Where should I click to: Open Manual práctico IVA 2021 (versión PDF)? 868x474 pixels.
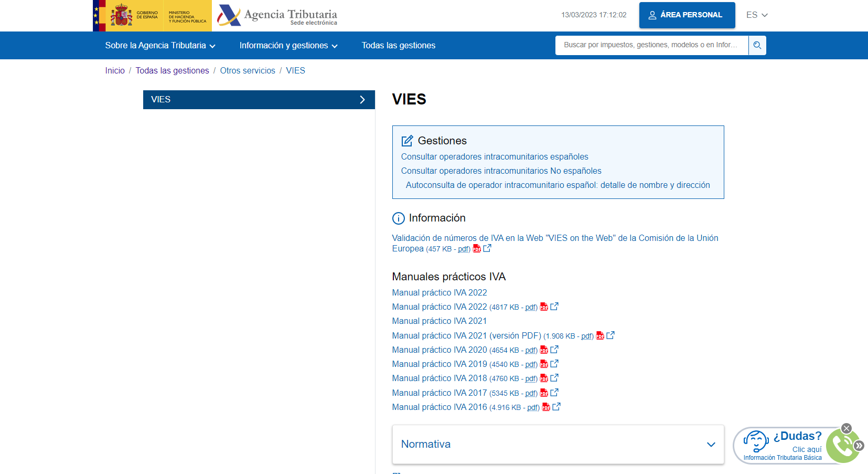466,335
